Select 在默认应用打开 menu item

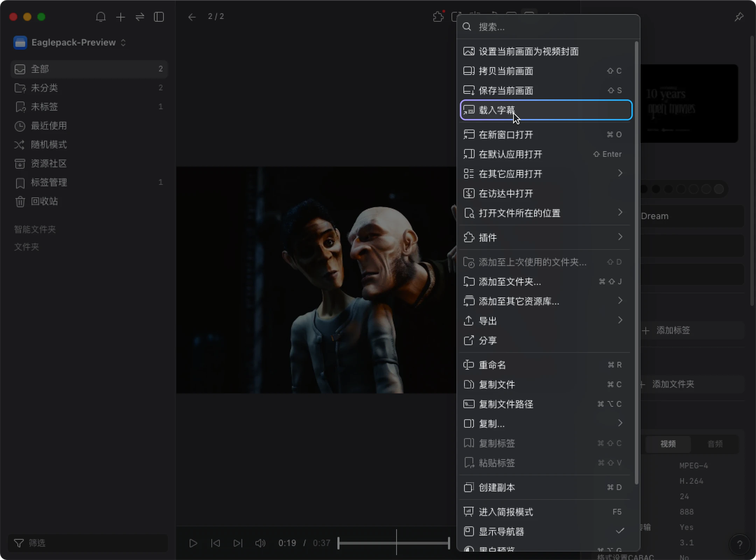pyautogui.click(x=546, y=154)
